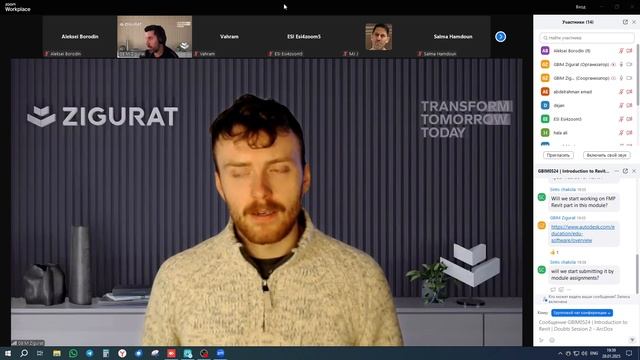Open the autodesk.com education link in chat

pos(582,233)
